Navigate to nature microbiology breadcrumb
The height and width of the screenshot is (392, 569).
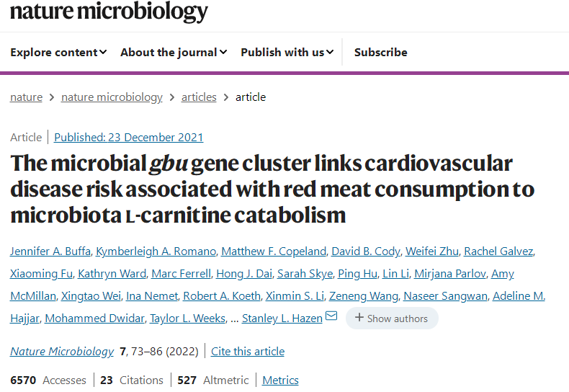pos(112,97)
